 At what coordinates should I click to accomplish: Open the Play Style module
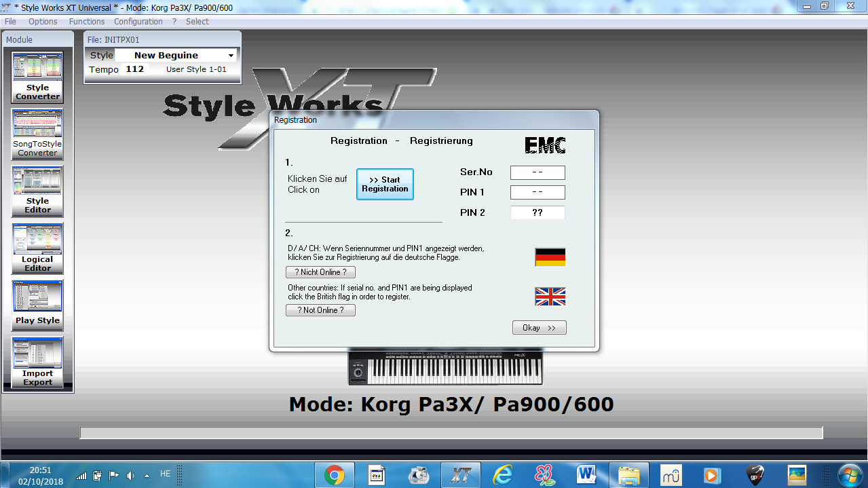pyautogui.click(x=37, y=305)
